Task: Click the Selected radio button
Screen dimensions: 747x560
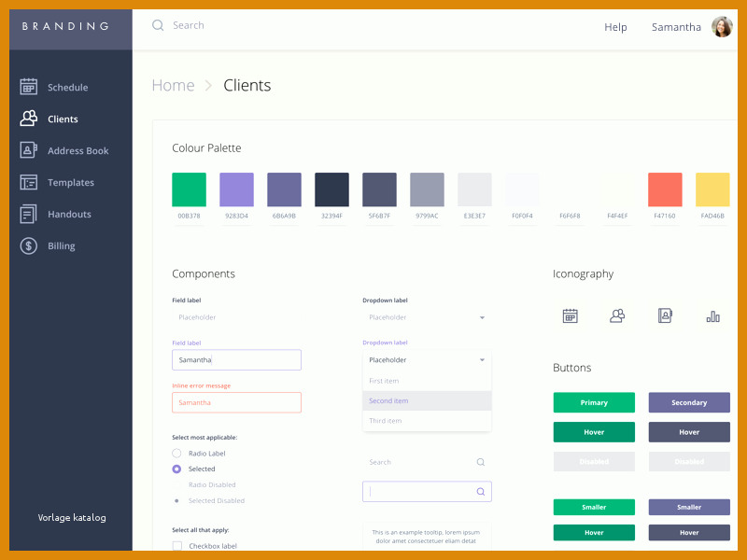Action: pos(176,469)
